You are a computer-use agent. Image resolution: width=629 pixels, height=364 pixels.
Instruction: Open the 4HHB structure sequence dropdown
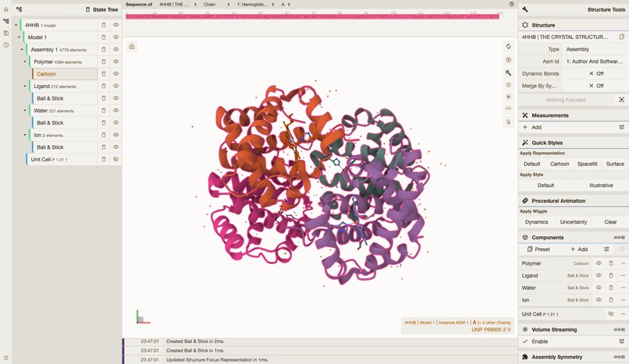[177, 5]
